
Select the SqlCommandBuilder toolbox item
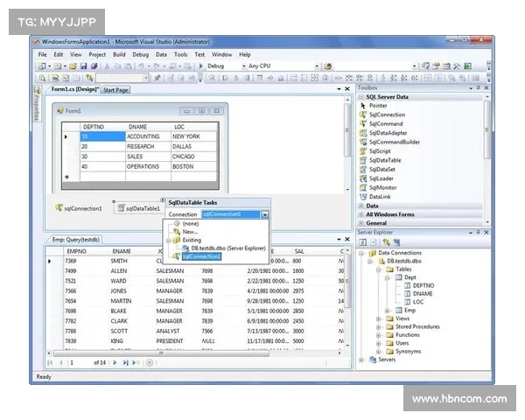[394, 142]
